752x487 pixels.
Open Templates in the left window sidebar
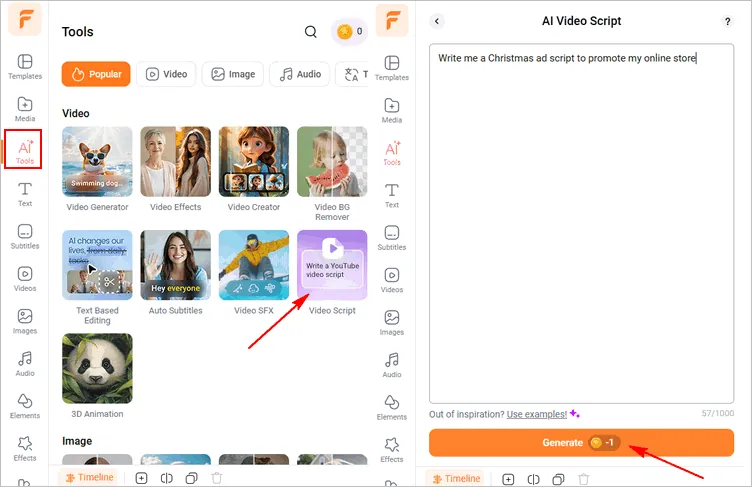point(25,67)
